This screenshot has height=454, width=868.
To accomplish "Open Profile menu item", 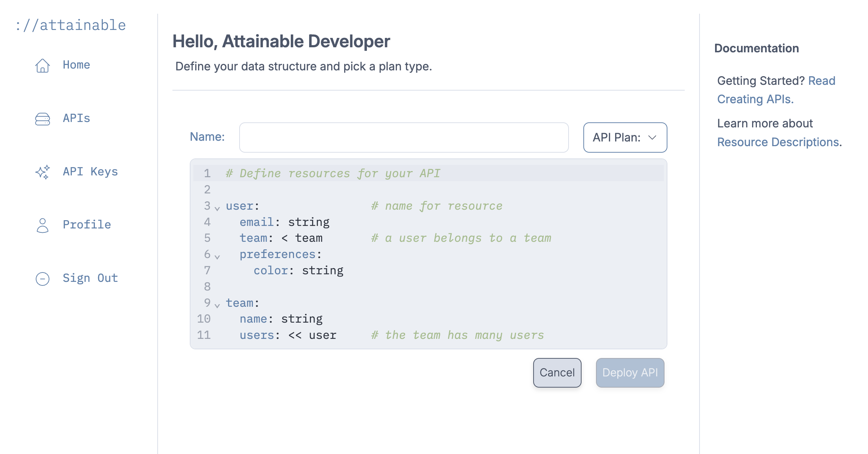I will tap(87, 225).
